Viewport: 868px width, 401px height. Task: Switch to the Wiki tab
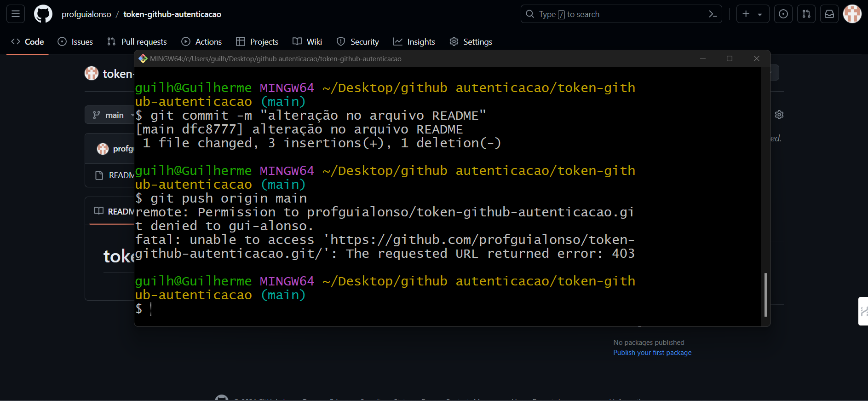click(x=307, y=42)
